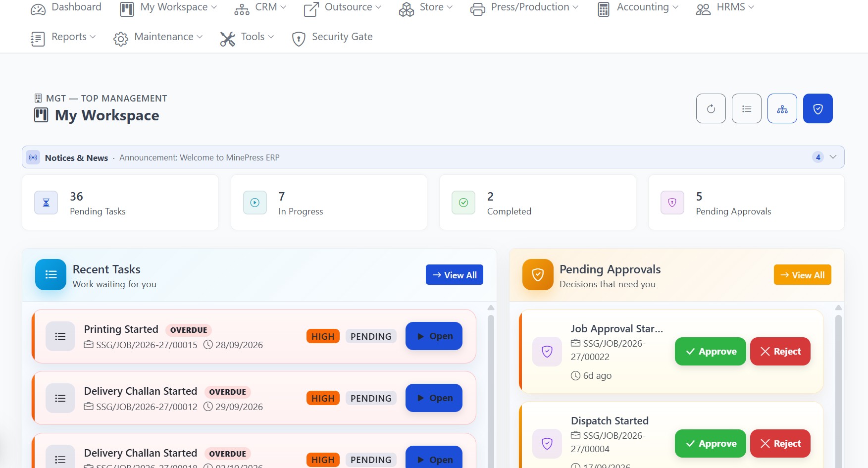Click the My Workspace kanban icon in navbar
Image resolution: width=868 pixels, height=468 pixels.
[127, 9]
